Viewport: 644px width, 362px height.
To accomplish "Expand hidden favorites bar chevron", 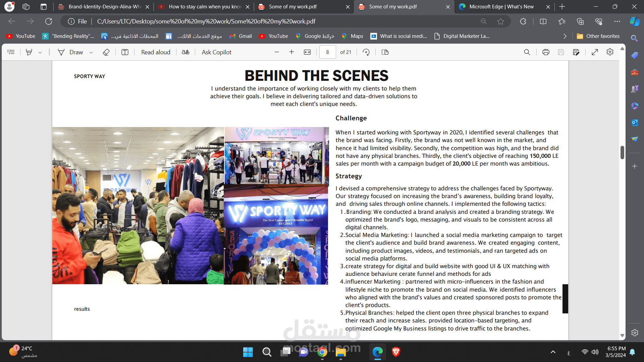I will [565, 36].
